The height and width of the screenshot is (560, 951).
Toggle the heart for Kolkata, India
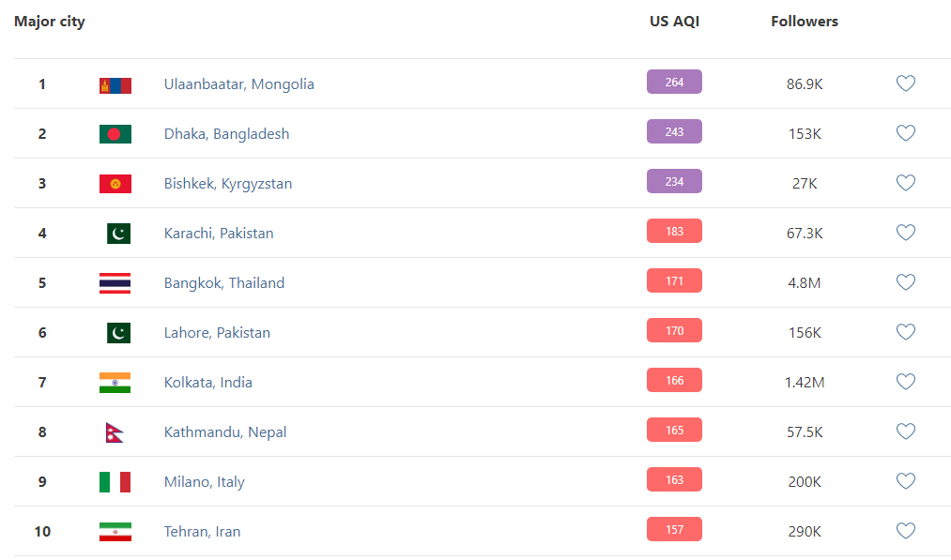tap(905, 382)
